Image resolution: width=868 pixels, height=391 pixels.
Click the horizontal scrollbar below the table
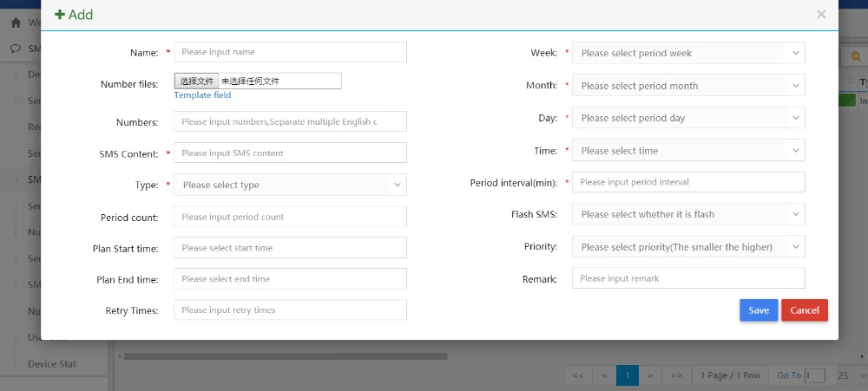(285, 355)
